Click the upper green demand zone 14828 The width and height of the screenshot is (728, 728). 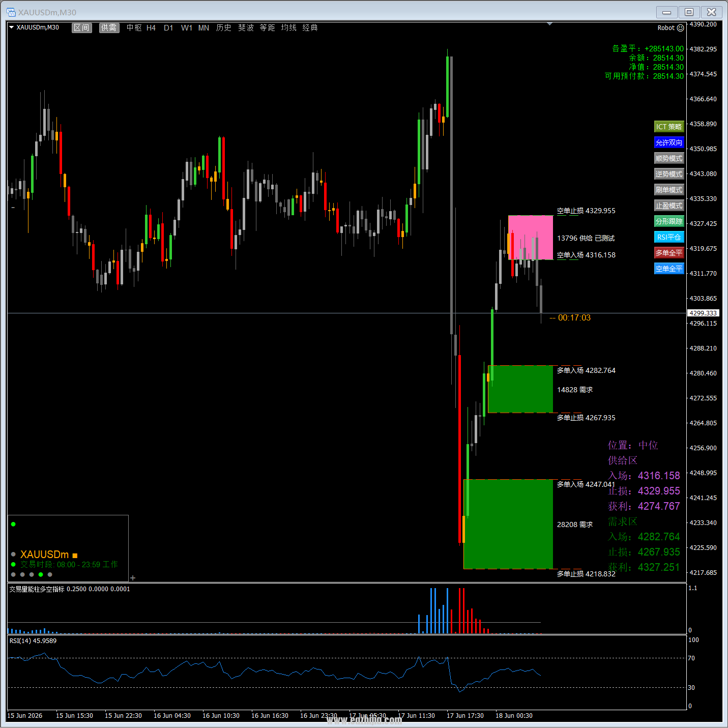[x=520, y=389]
